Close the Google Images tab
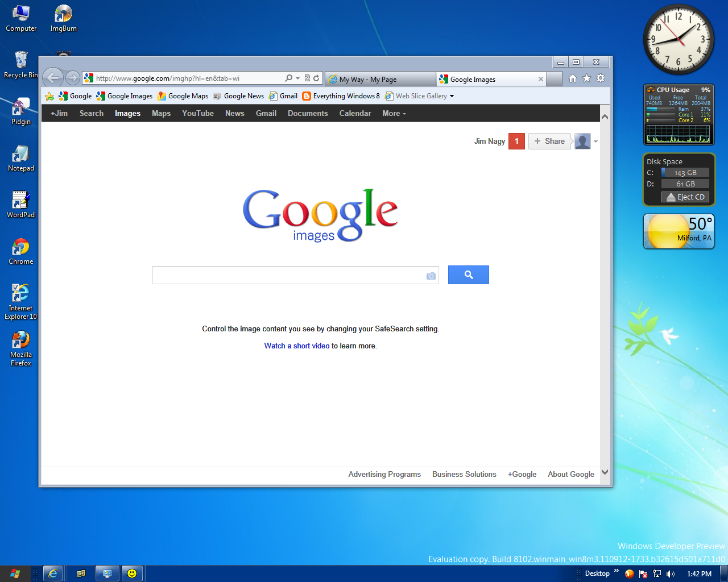 point(540,79)
